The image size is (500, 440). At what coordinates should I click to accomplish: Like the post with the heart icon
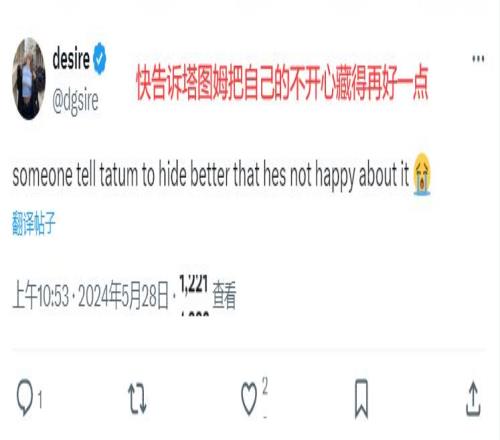[249, 399]
